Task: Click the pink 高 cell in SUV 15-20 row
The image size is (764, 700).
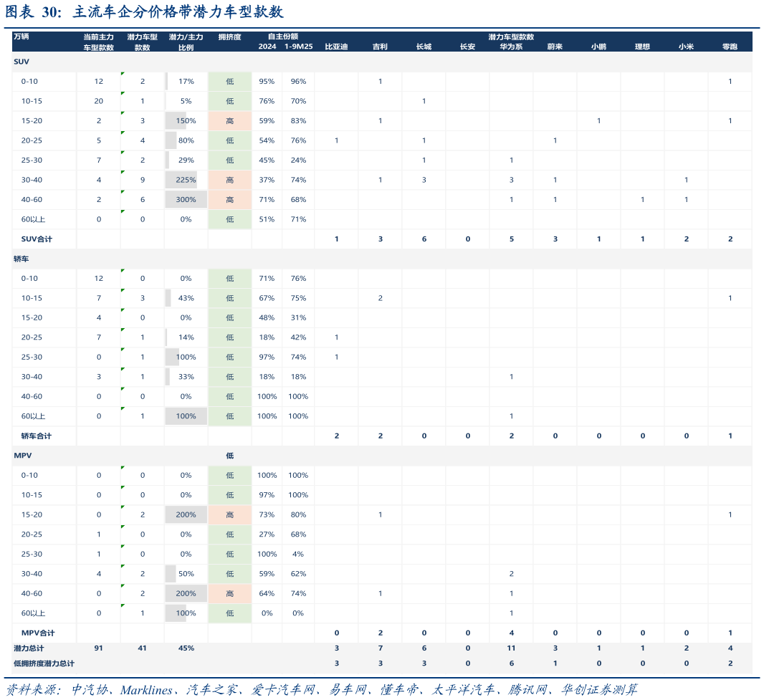Action: click(x=229, y=120)
